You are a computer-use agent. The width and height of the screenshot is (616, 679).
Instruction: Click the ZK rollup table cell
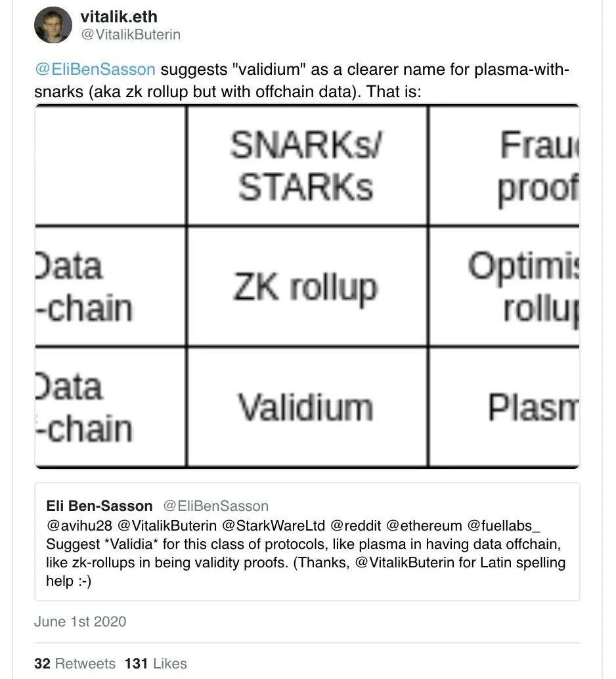tap(307, 286)
